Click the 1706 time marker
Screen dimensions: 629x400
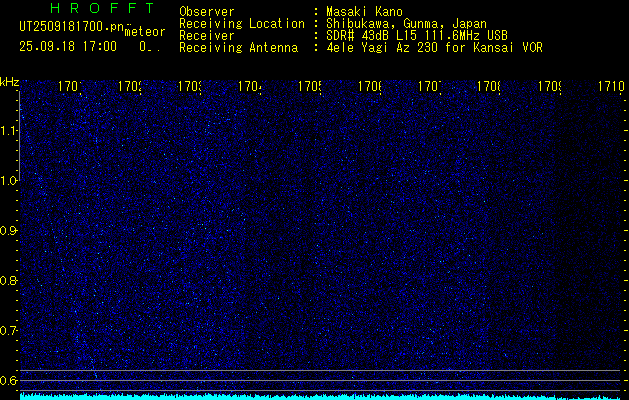tap(370, 87)
